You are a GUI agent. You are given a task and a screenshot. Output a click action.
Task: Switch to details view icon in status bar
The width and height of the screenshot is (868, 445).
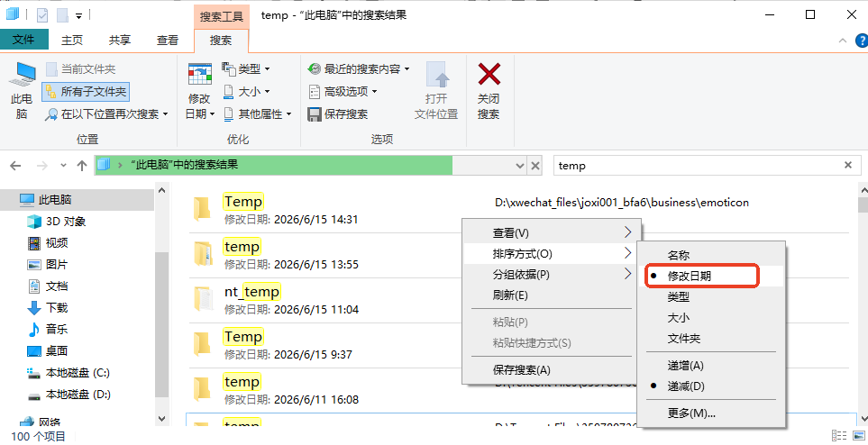[x=839, y=436]
